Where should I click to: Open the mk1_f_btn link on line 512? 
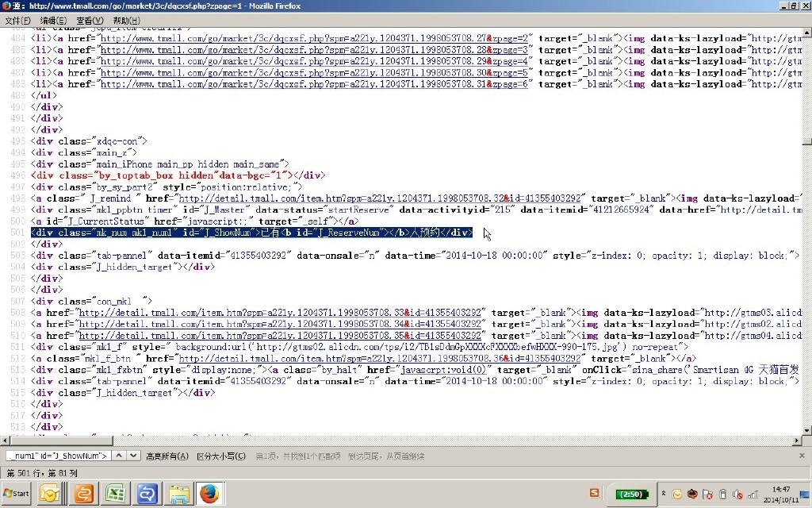pos(380,358)
